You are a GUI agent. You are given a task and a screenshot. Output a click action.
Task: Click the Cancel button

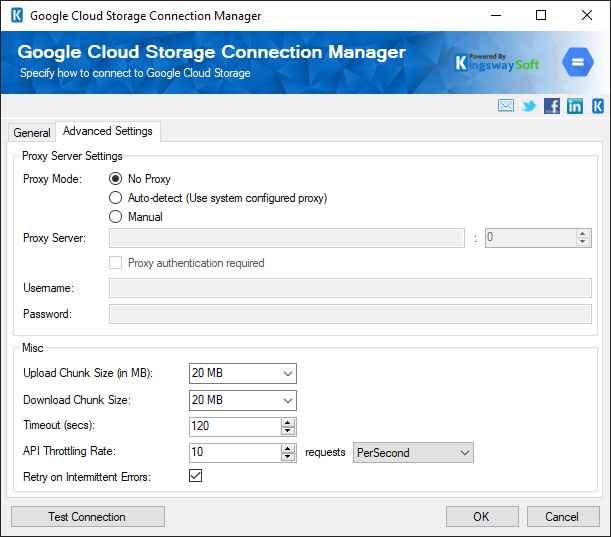pyautogui.click(x=563, y=517)
